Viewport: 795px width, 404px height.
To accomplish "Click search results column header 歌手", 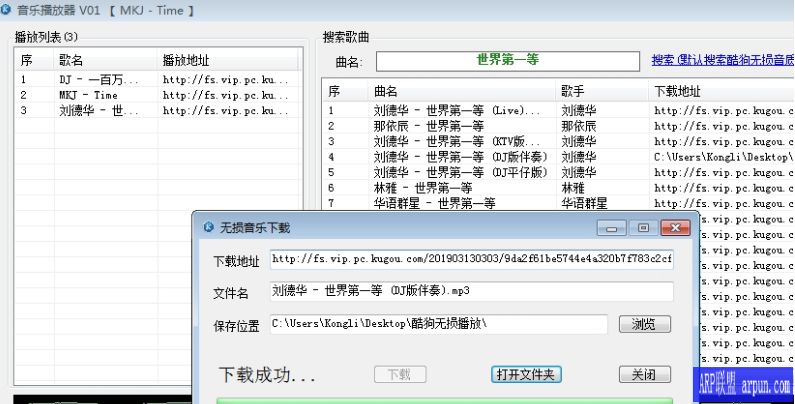I will tap(602, 91).
